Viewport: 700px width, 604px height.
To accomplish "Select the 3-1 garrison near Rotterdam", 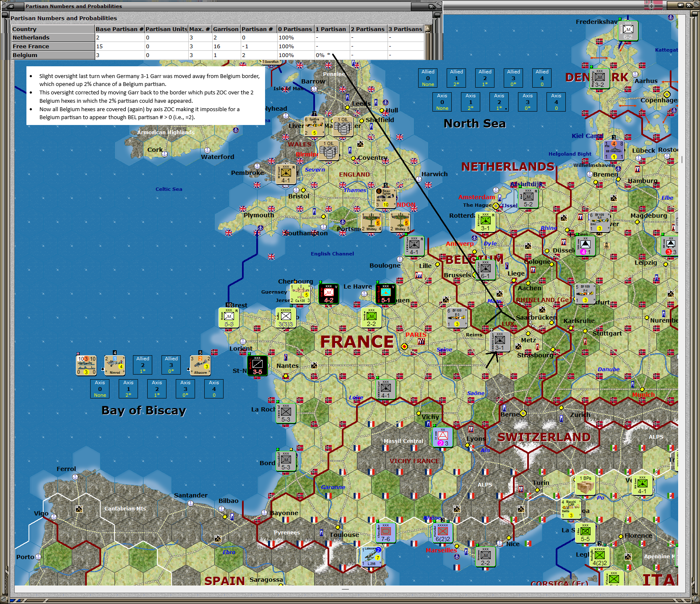I will point(485,222).
